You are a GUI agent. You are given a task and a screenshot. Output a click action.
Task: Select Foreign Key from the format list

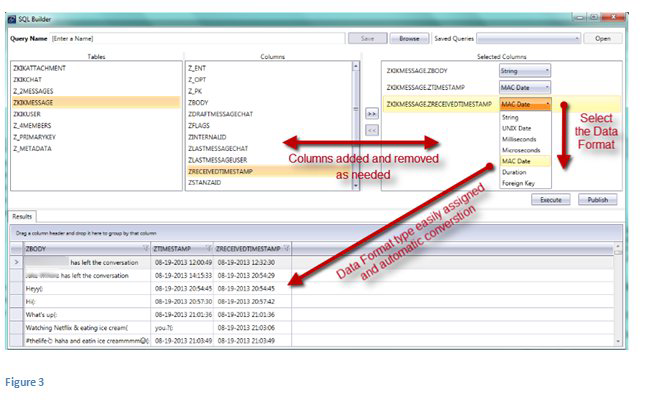(518, 182)
